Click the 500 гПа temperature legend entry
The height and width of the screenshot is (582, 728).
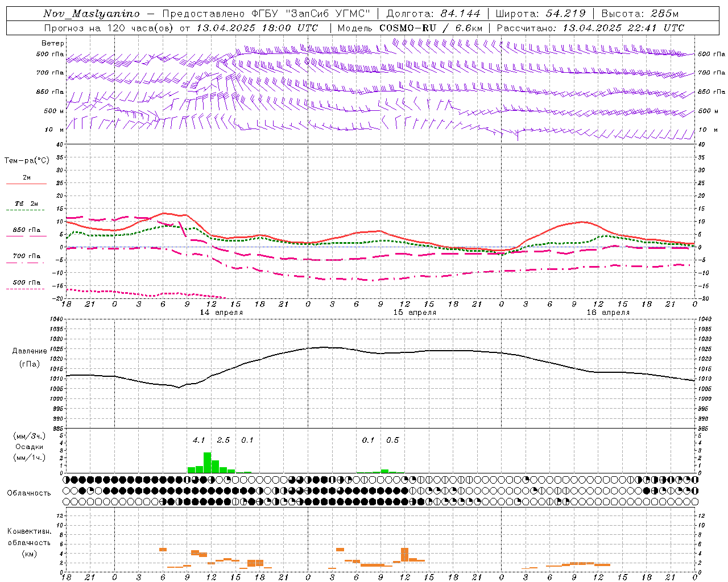27,282
